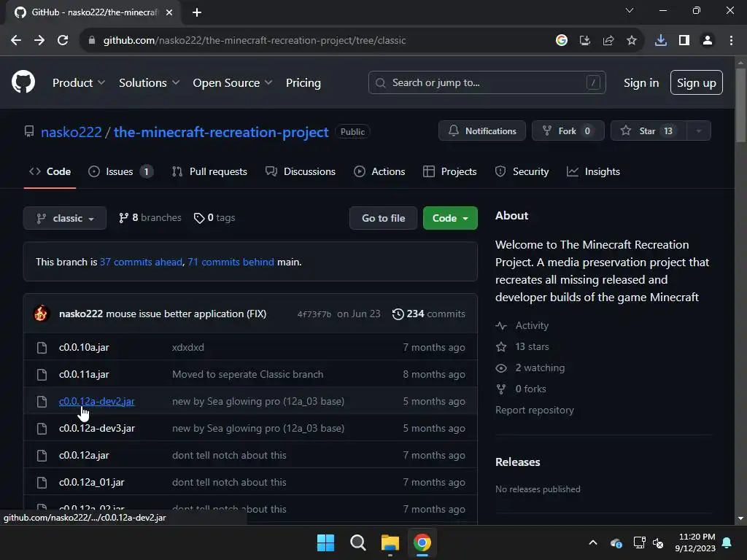The image size is (747, 560).
Task: Open the Chrome three-dot menu
Action: (x=731, y=41)
